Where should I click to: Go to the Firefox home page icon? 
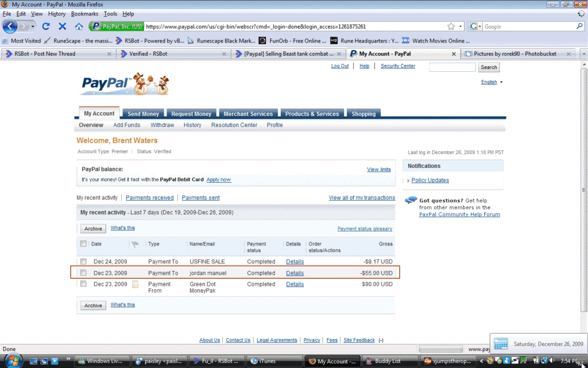coord(79,26)
